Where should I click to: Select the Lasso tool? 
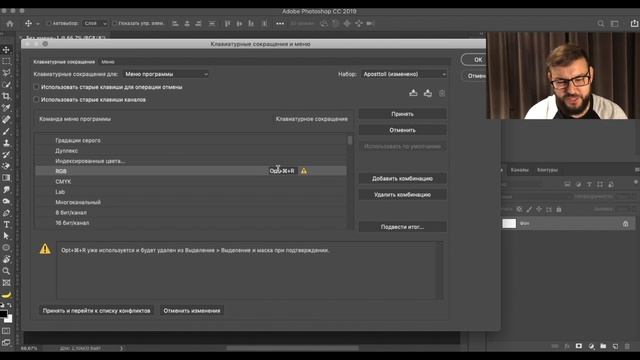(6, 73)
